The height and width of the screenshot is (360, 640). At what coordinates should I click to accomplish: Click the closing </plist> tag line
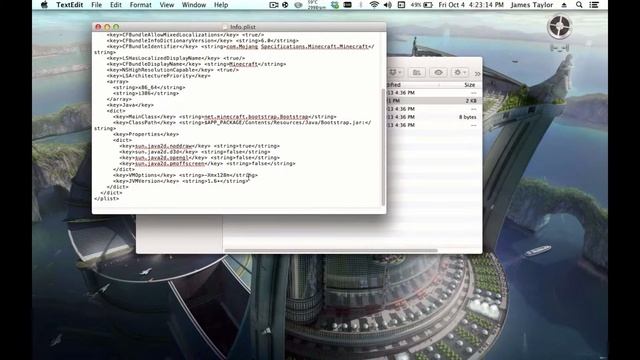coord(107,198)
